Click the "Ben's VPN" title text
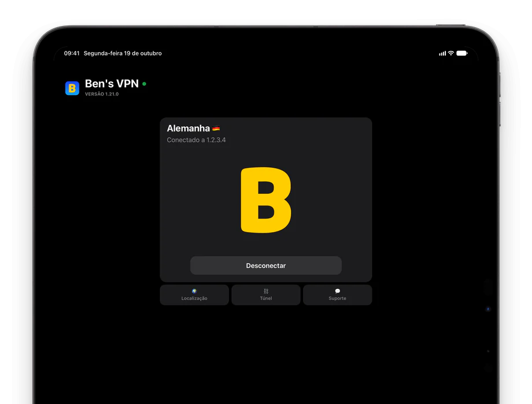 [x=112, y=83]
